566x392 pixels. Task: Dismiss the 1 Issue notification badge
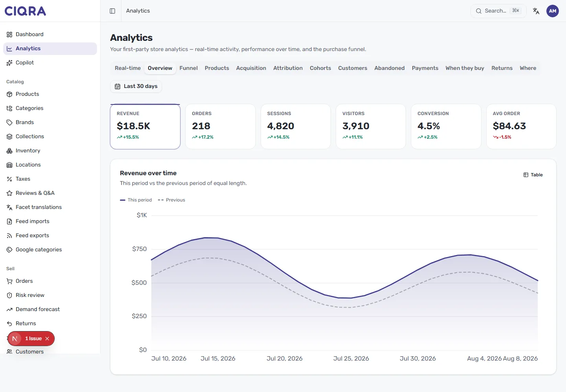point(47,339)
